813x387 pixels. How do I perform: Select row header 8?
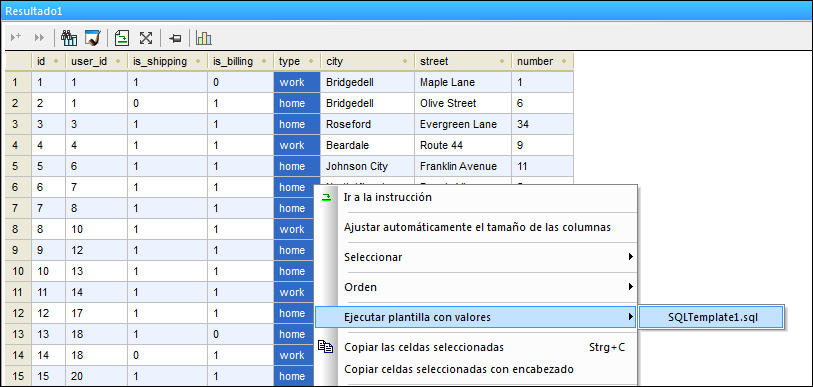(x=18, y=229)
